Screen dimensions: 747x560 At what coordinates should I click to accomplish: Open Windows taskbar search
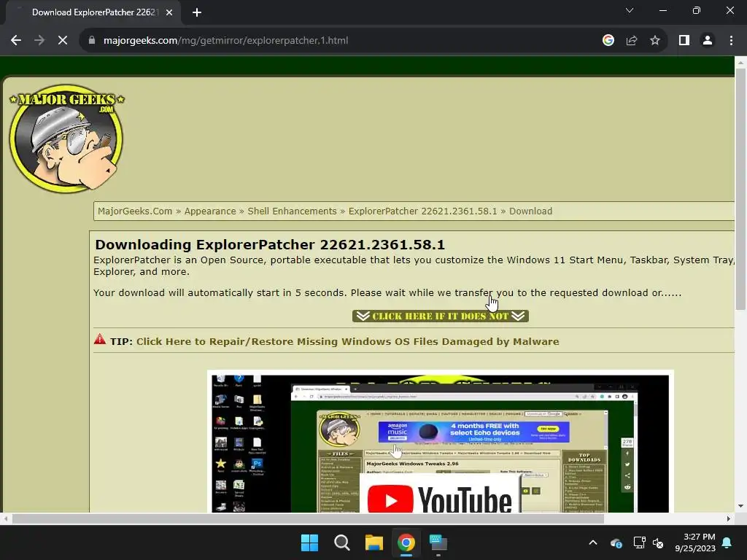coord(341,542)
